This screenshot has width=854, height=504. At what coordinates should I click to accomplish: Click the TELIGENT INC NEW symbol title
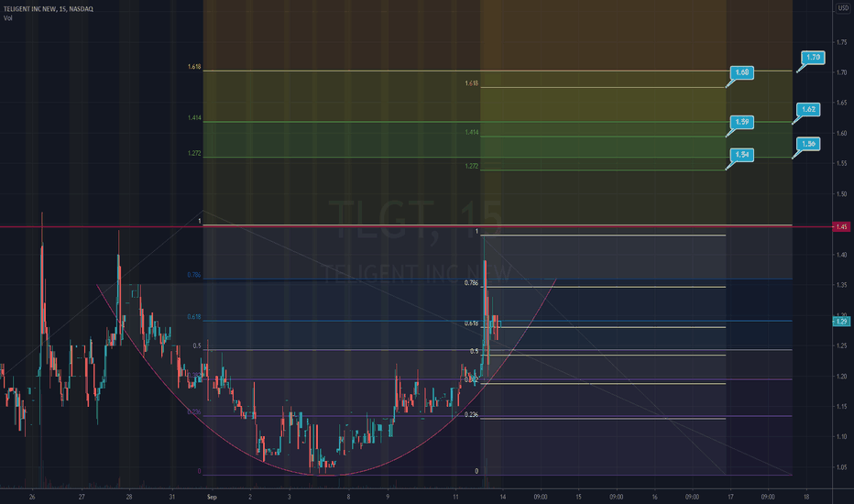pos(48,9)
